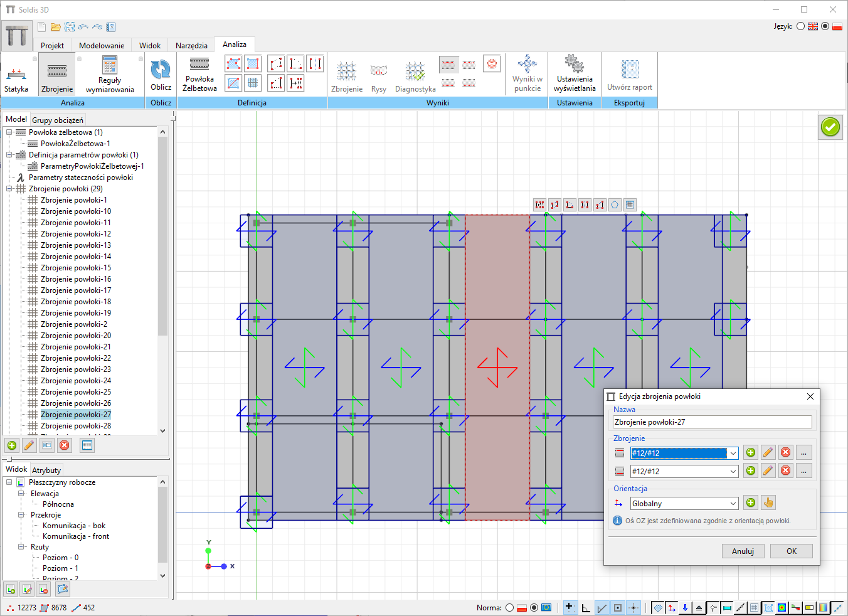Open Reguły wymiarowania calculator tool

(110, 66)
